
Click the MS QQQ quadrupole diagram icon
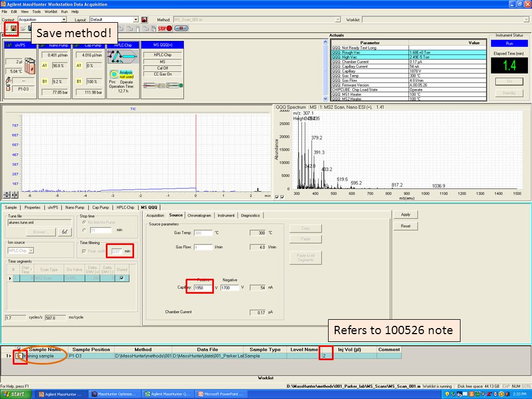click(163, 85)
